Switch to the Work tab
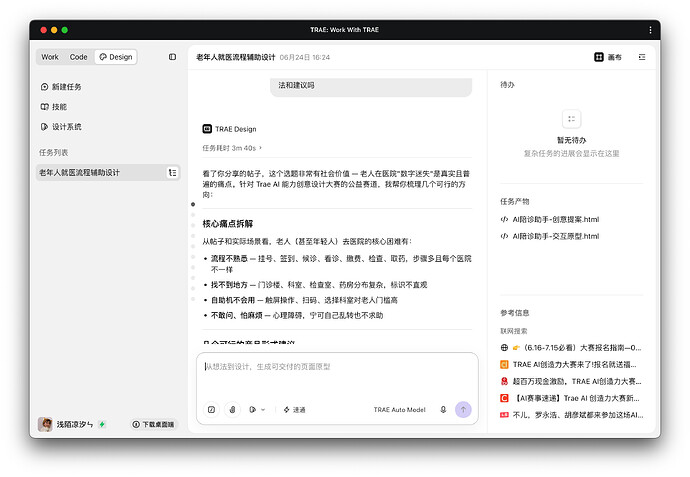Image resolution: width=690 pixels, height=477 pixels. coord(50,57)
